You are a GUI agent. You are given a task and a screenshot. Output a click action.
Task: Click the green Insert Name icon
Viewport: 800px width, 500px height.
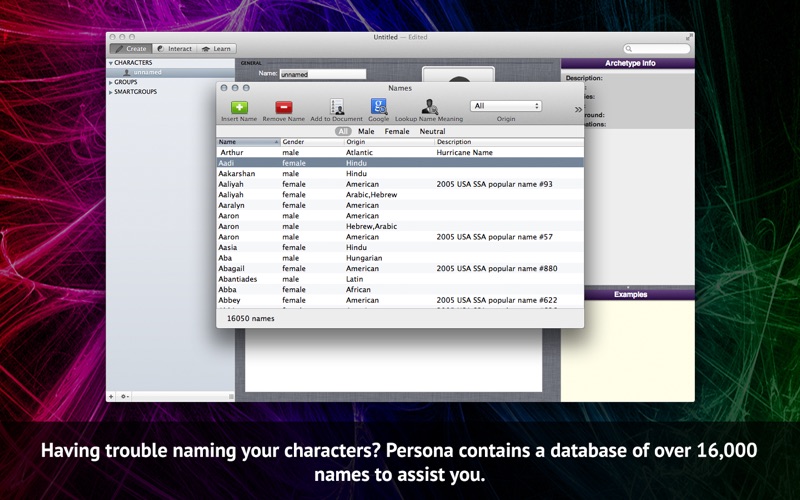click(x=239, y=107)
